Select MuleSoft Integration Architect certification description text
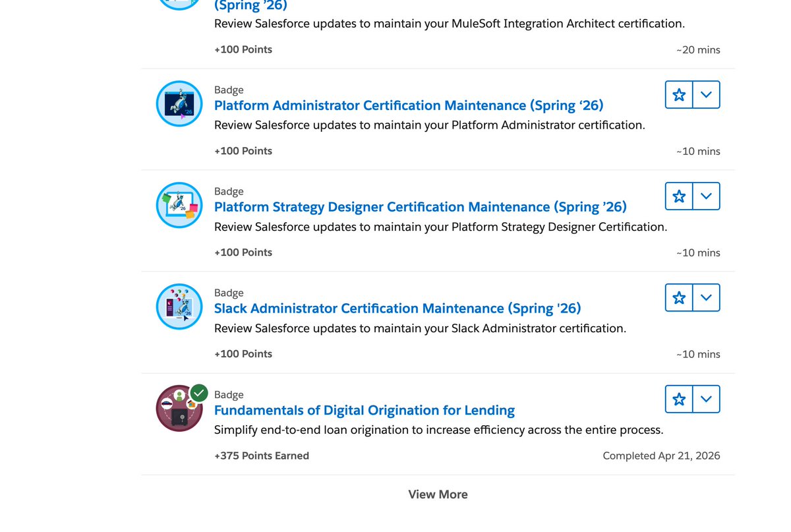Viewport: 791px width, 532px height. (450, 24)
